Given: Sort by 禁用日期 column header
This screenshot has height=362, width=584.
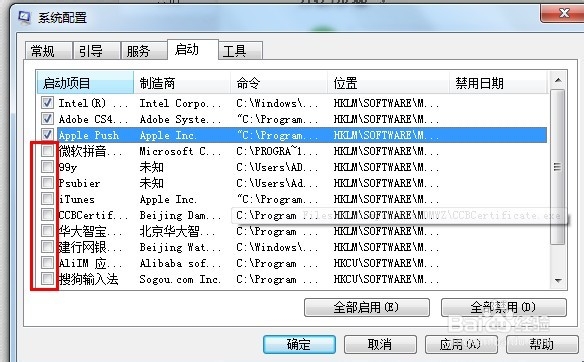Looking at the screenshot, I should coord(498,83).
